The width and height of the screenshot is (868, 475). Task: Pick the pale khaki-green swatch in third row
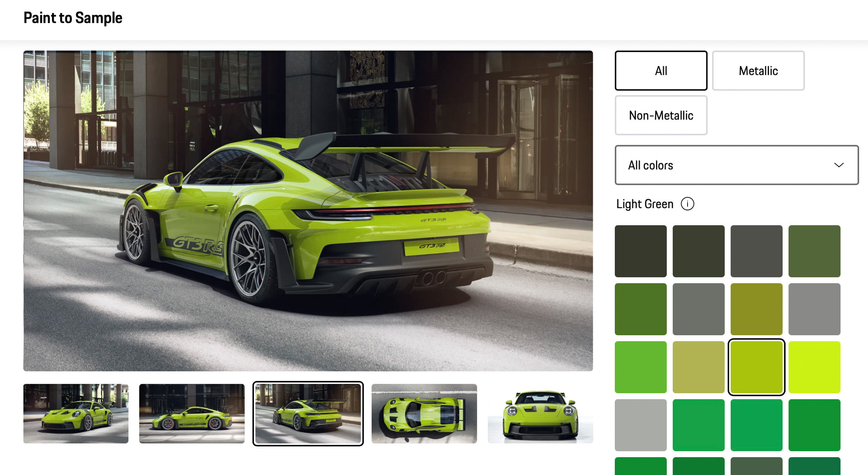(x=698, y=366)
